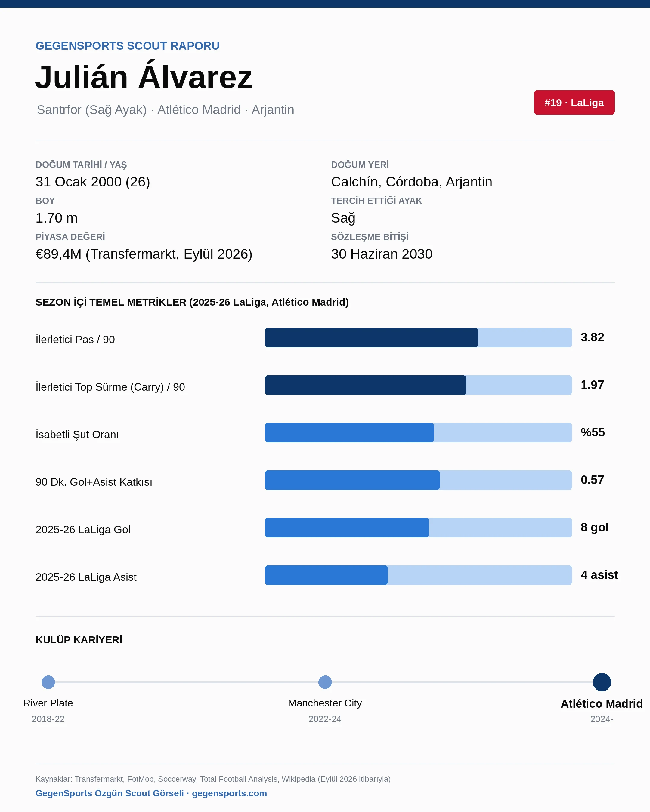This screenshot has width=650, height=812.
Task: Click the "İsabetli Şut Oranı" label
Action: tap(77, 434)
